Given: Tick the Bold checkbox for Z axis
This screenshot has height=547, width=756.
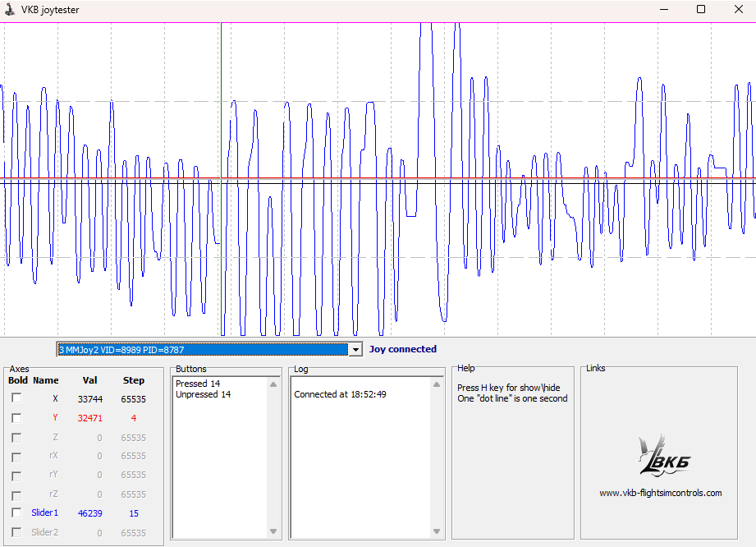Looking at the screenshot, I should pos(16,438).
